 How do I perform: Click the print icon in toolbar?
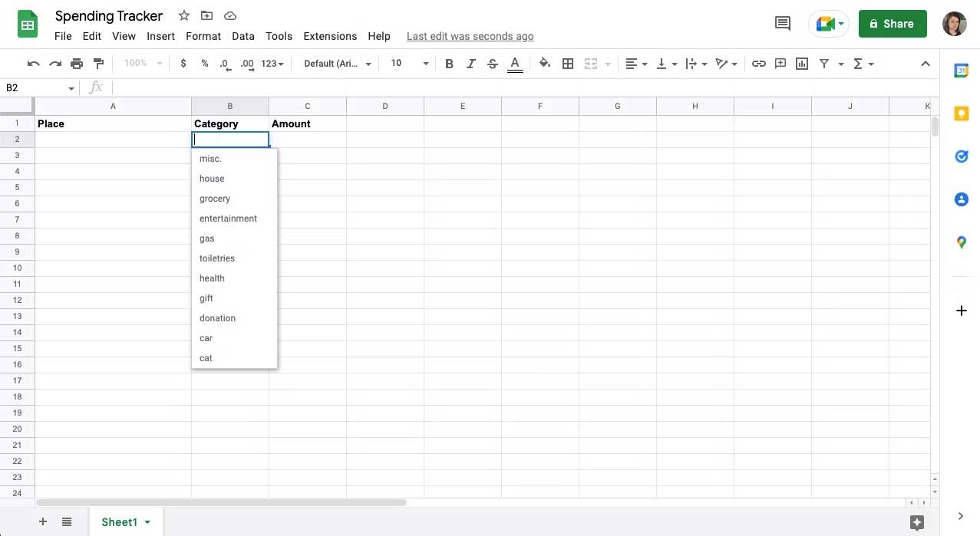click(x=77, y=64)
